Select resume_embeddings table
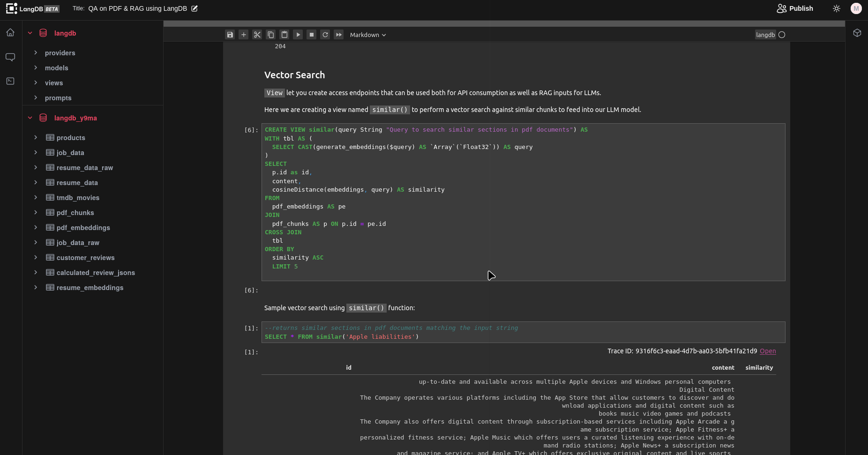Viewport: 868px width, 455px height. pos(90,288)
